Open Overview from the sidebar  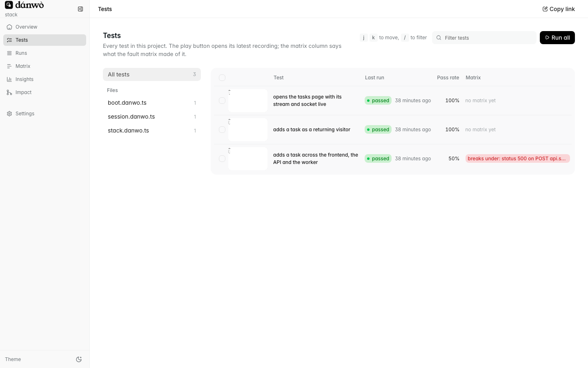pos(45,27)
